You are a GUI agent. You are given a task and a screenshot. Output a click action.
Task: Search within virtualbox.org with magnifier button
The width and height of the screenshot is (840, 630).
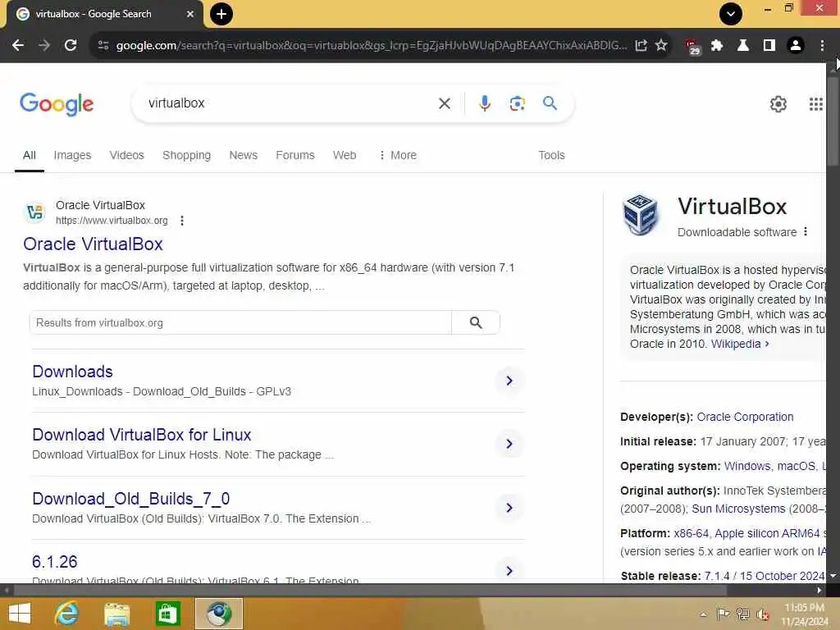pyautogui.click(x=476, y=323)
